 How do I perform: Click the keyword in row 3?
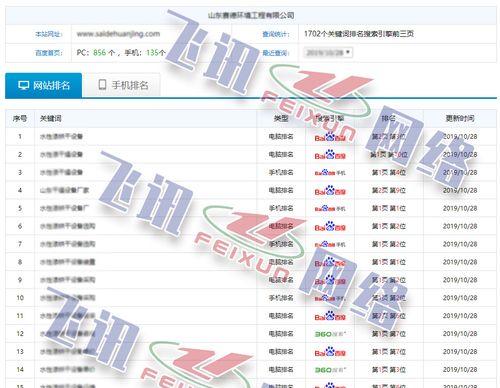(61, 172)
